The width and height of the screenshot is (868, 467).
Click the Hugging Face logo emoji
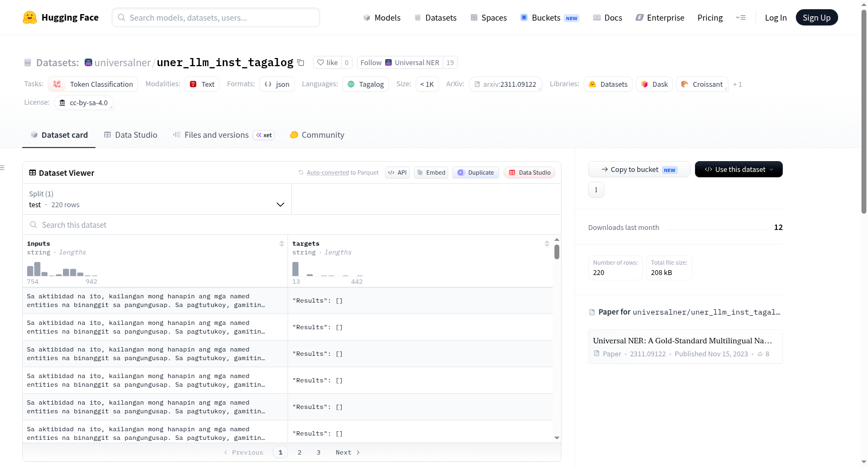[x=30, y=17]
